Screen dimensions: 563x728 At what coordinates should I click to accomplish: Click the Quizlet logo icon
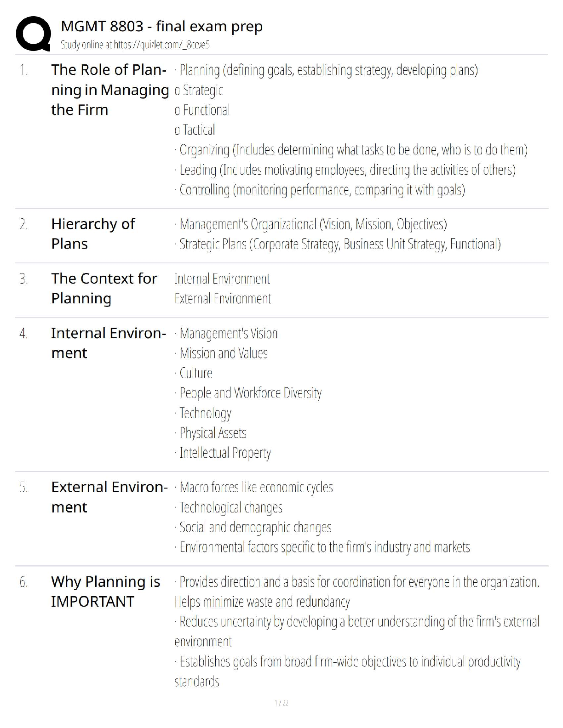coord(33,34)
